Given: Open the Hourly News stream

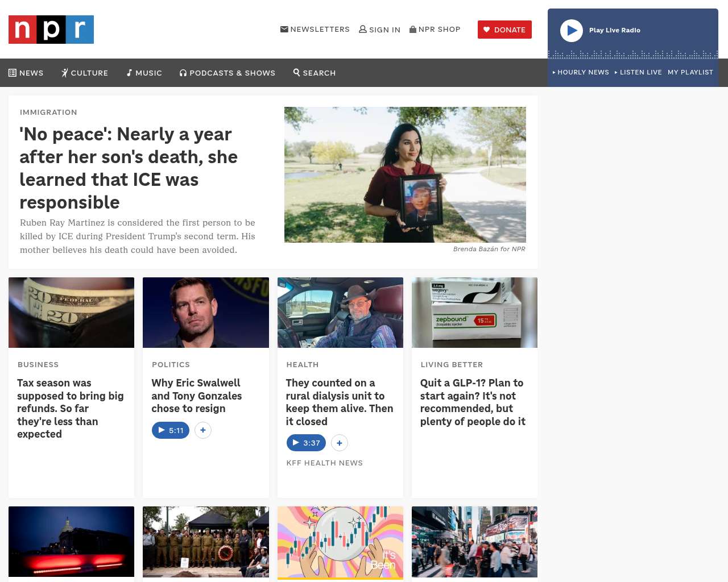Looking at the screenshot, I should 581,72.
